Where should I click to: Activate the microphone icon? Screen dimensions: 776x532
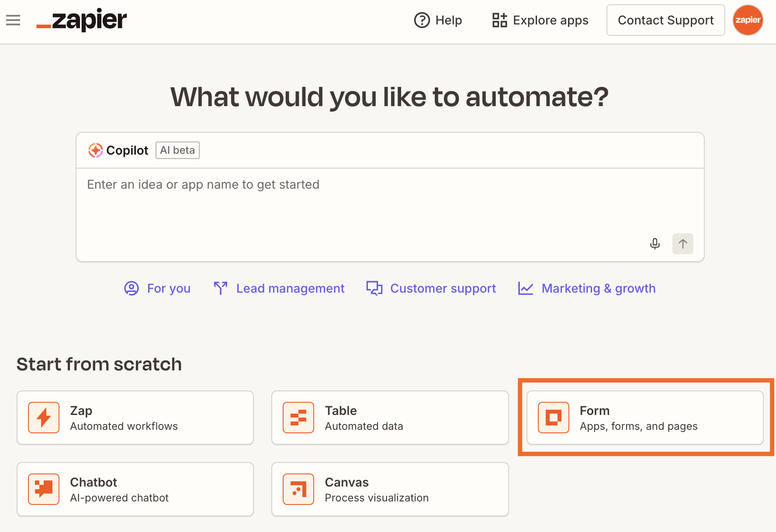[655, 244]
